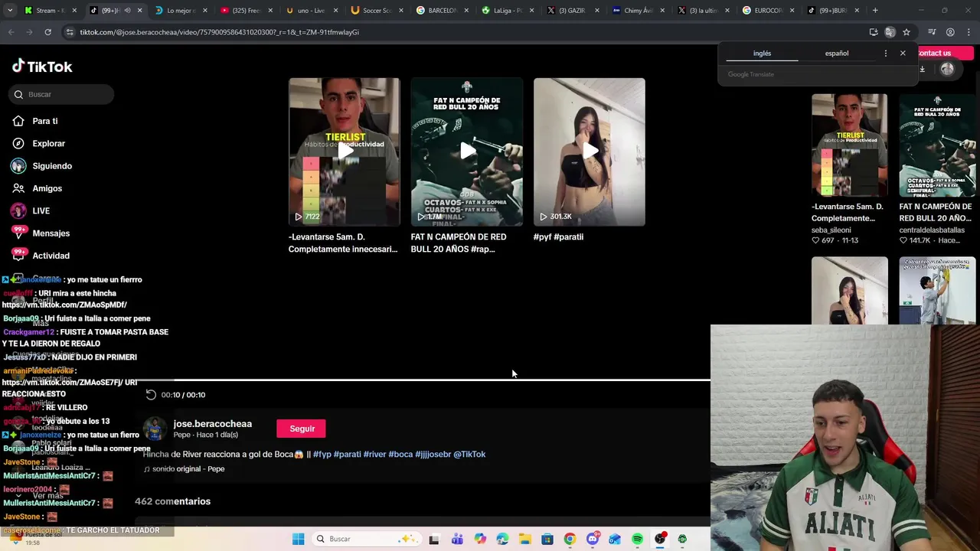Open the #river hashtag link
The image size is (980, 551).
(374, 455)
